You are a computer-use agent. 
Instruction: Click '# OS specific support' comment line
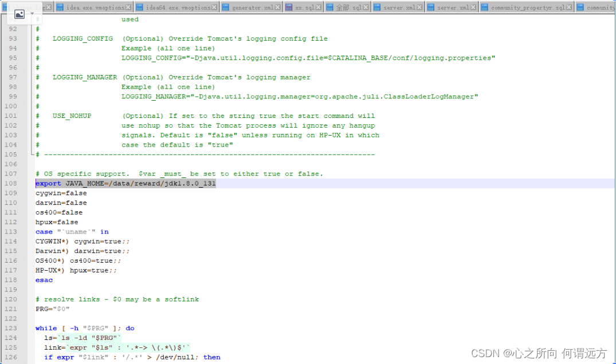pos(179,174)
